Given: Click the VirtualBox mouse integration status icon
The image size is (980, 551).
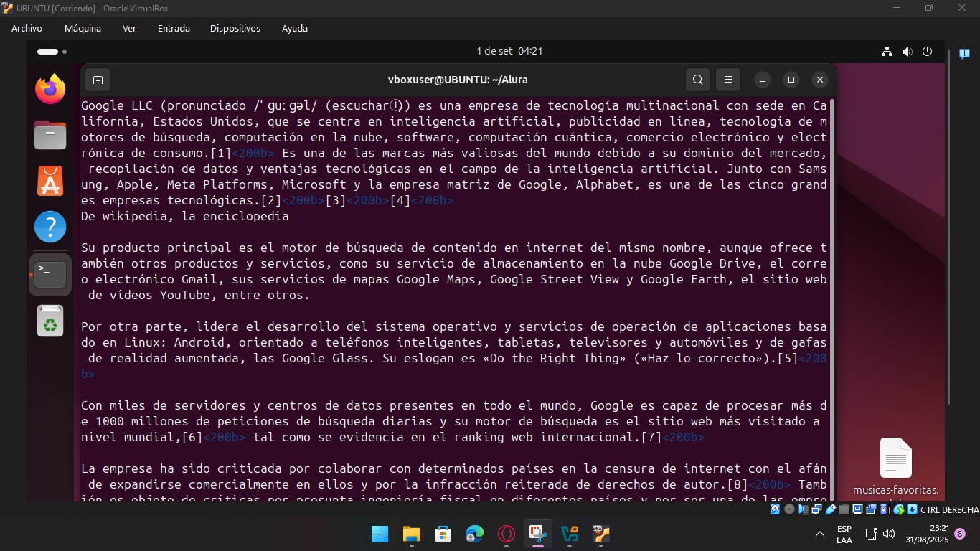Looking at the screenshot, I should [x=899, y=509].
